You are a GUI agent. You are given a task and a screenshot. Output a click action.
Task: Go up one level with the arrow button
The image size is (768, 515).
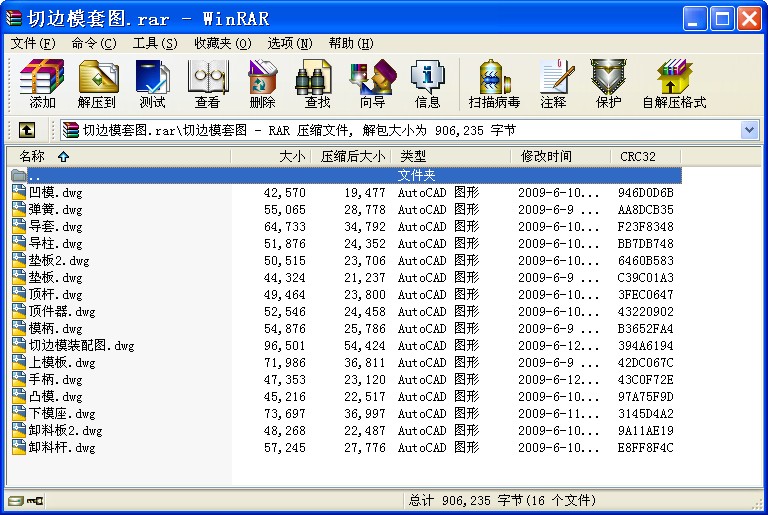click(27, 130)
